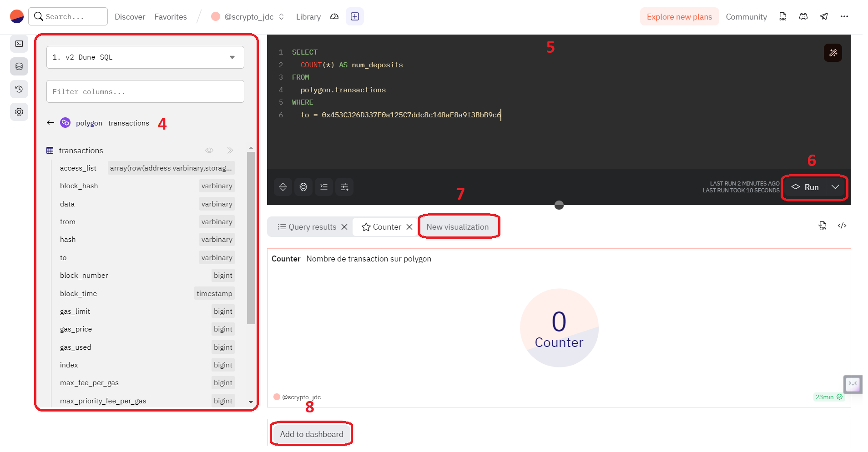Click the expand editor icon in toolbar
868x452 pixels.
[x=283, y=187]
